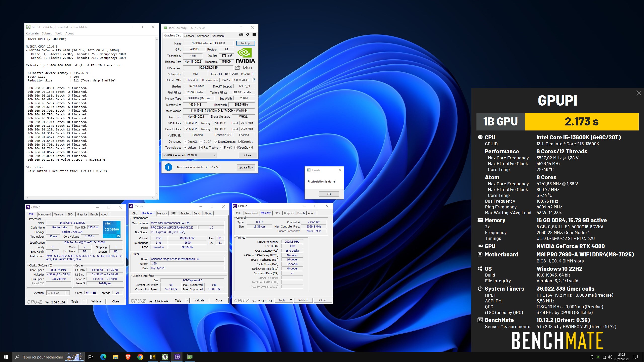
Task: Click the network icon in system tray
Action: [604, 357]
